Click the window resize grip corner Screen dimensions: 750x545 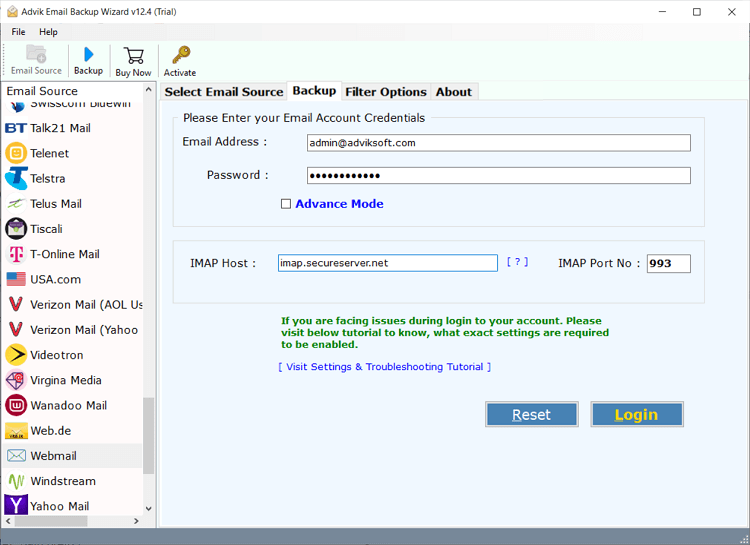(744, 539)
